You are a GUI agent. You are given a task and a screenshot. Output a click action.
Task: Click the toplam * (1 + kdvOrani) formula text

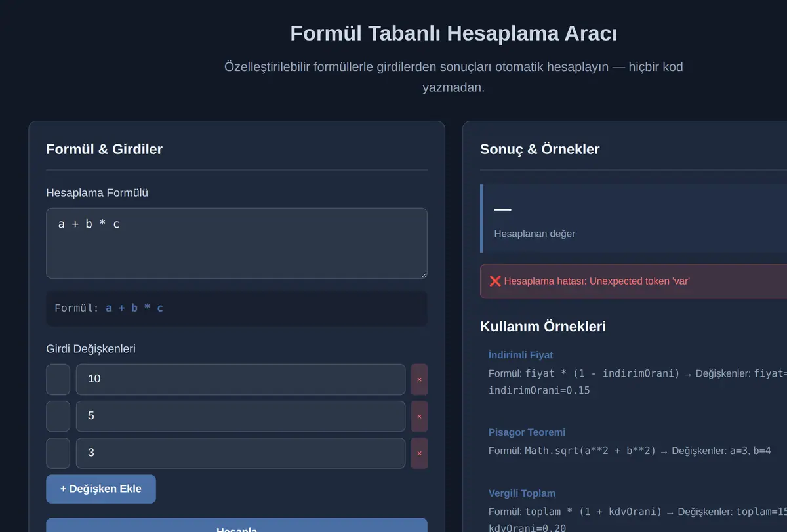[594, 512]
